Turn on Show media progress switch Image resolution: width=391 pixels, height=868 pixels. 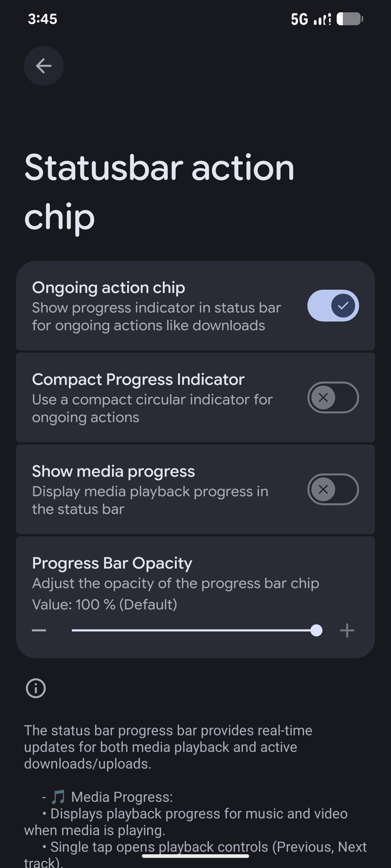333,489
